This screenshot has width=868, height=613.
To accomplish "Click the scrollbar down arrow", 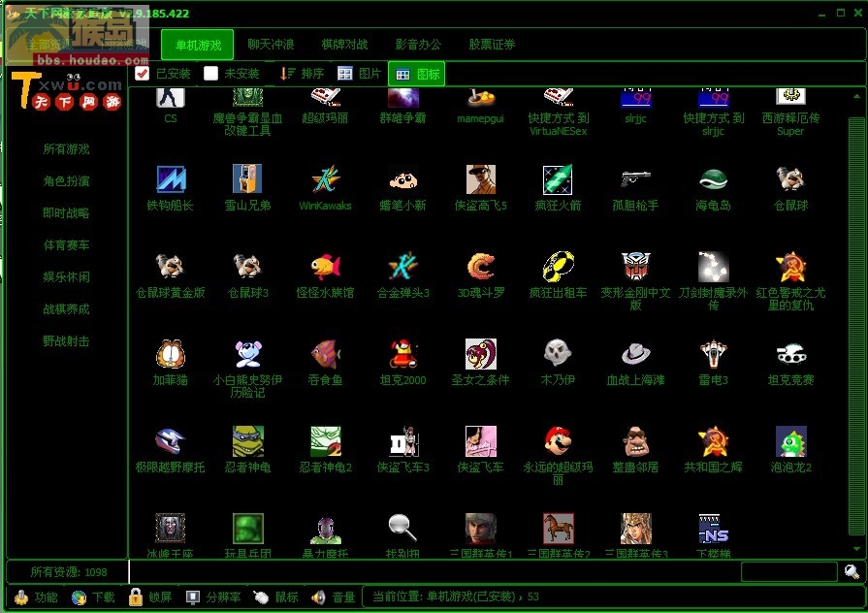I will (x=856, y=548).
